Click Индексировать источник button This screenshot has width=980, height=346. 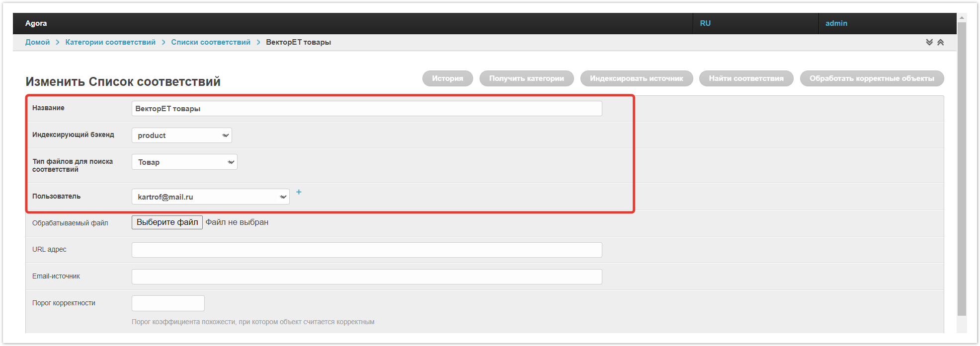[636, 78]
